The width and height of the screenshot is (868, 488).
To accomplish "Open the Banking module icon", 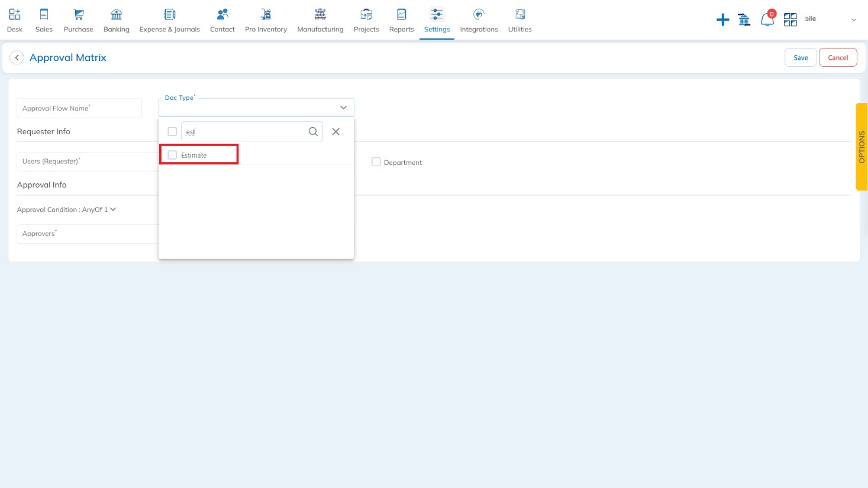I will pyautogui.click(x=117, y=14).
